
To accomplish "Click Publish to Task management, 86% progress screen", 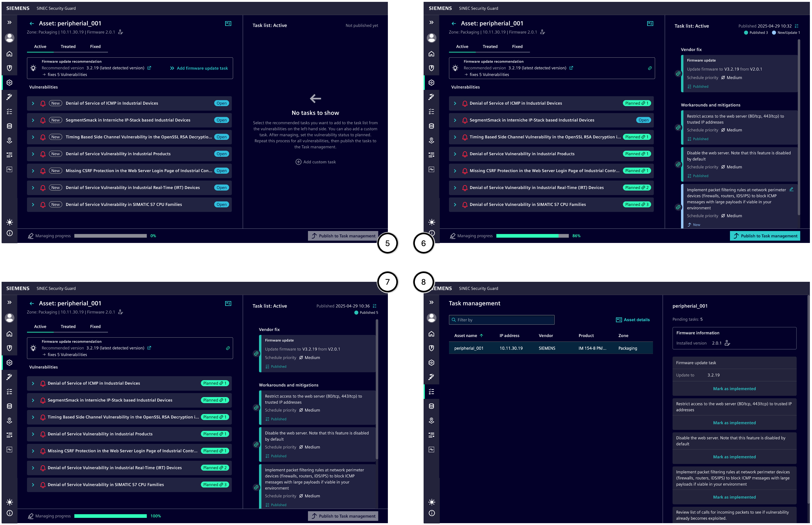I will tap(765, 236).
